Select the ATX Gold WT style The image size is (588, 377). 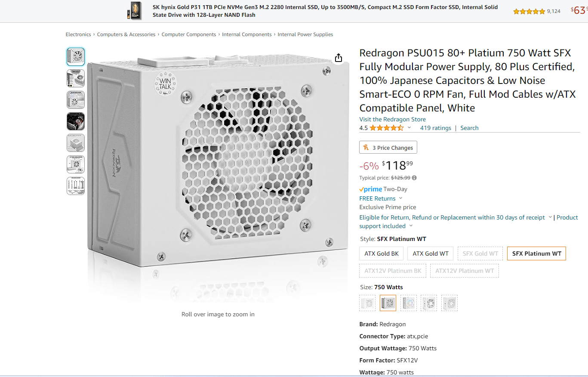click(x=430, y=253)
